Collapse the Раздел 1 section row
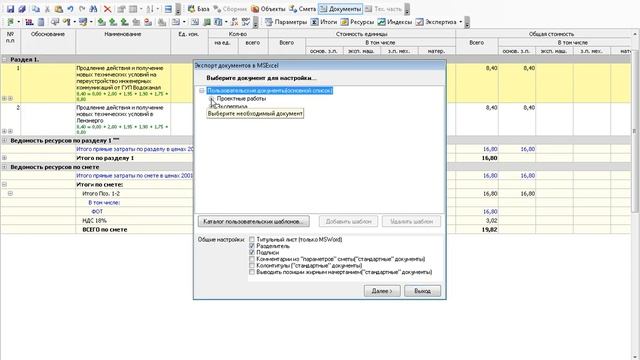 [4, 60]
